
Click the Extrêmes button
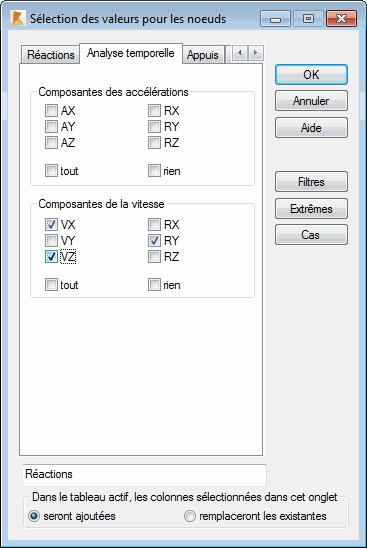311,209
